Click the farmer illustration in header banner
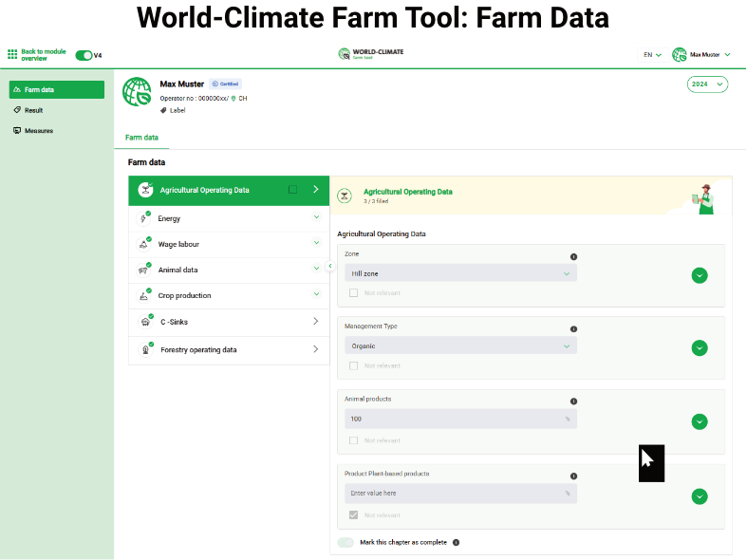Screen dimensions: 747x560 tap(703, 199)
